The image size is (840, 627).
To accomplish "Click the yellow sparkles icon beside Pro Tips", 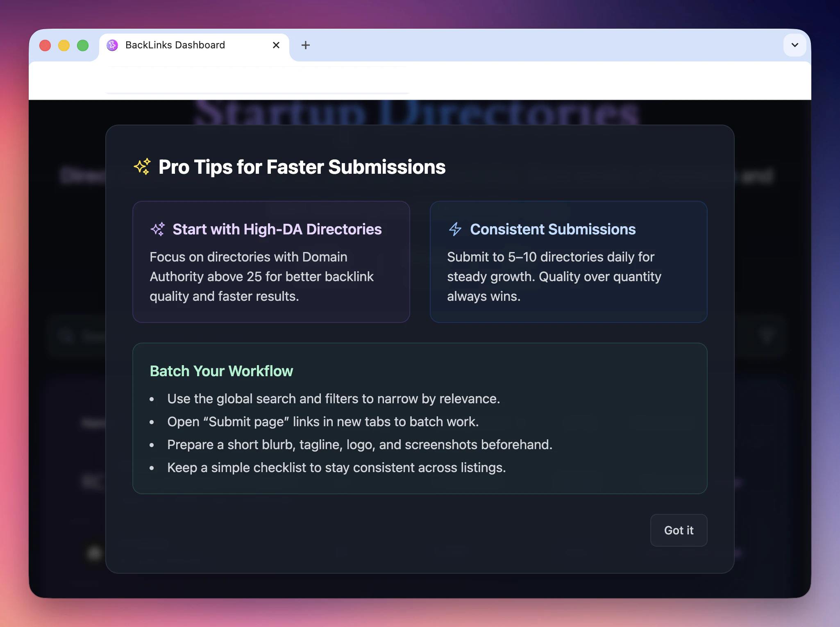I will 142,167.
